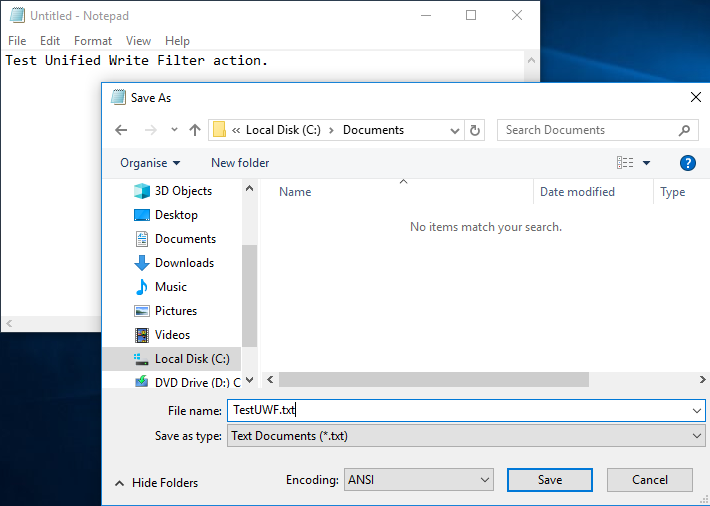Go up one folder level
The image size is (710, 506).
click(x=195, y=130)
